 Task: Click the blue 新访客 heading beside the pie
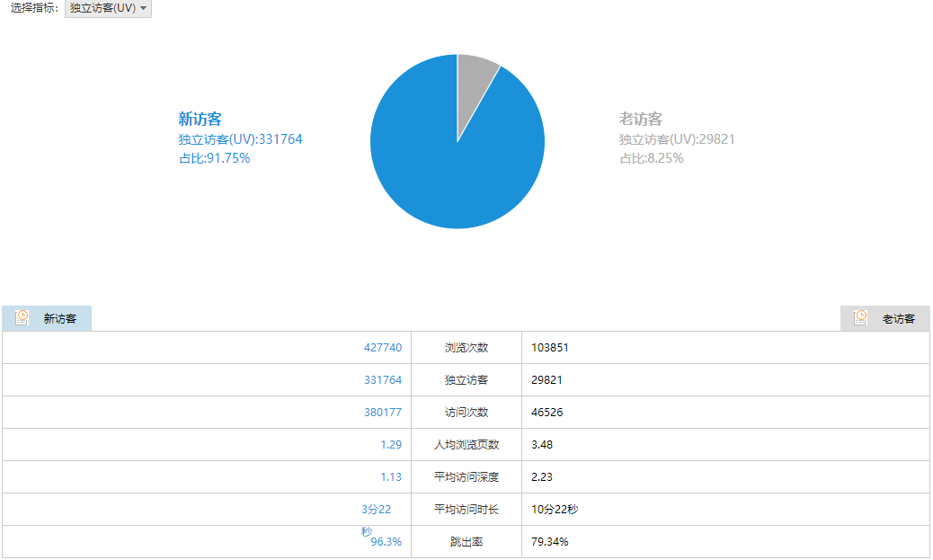(x=200, y=120)
